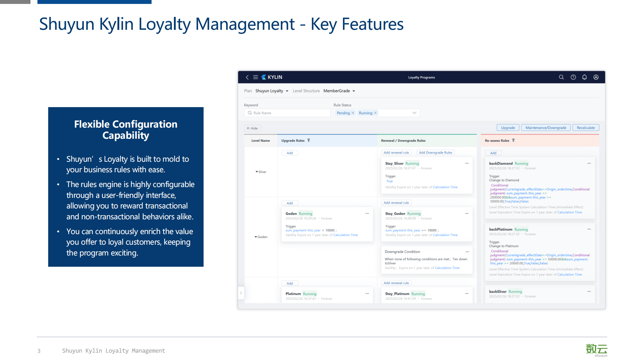644x362 pixels.
Task: Add renewal rule above Stay_Platinum card
Action: point(396,283)
